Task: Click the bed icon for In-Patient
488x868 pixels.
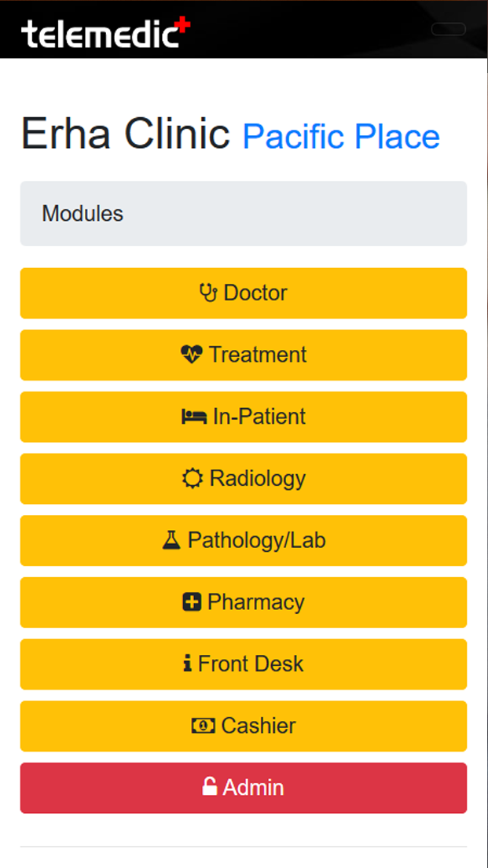Action: [193, 417]
